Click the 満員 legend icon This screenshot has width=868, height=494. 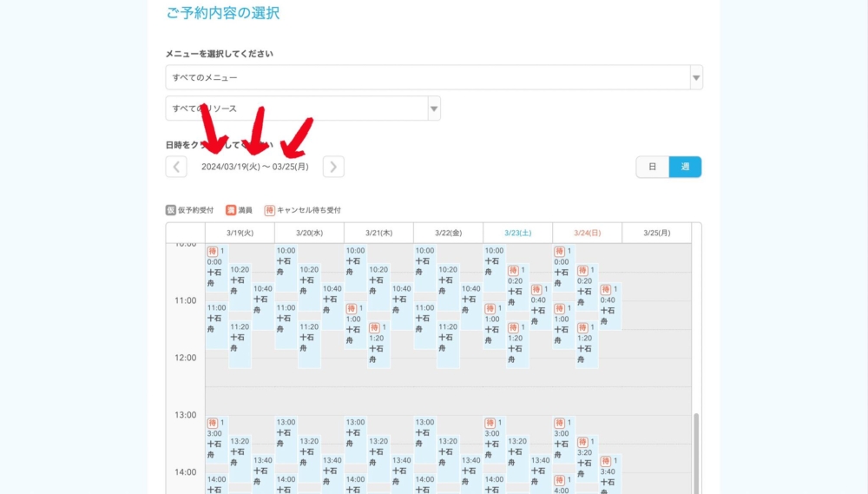(x=231, y=210)
